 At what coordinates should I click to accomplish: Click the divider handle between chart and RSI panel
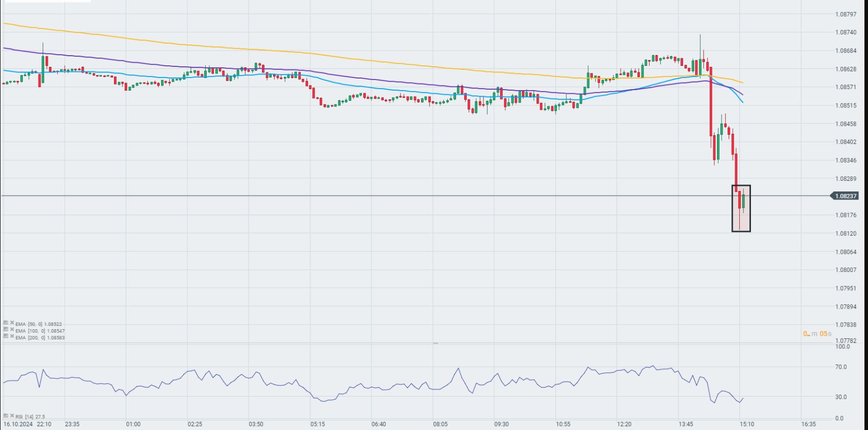(435, 343)
